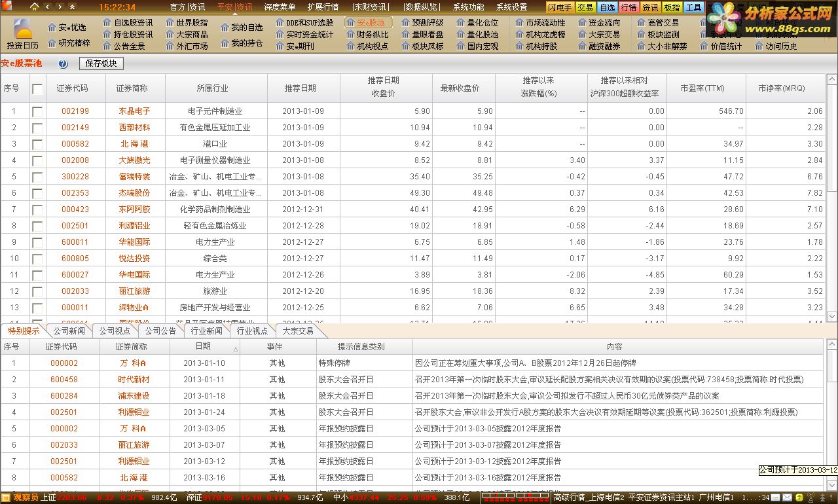
Task: Open 量化仓位 toolbar item
Action: coord(477,23)
